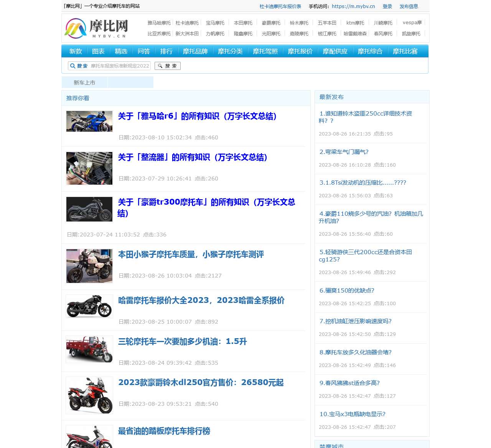The width and height of the screenshot is (491, 448).
Task: Select the 新车上市 tab
Action: [84, 83]
